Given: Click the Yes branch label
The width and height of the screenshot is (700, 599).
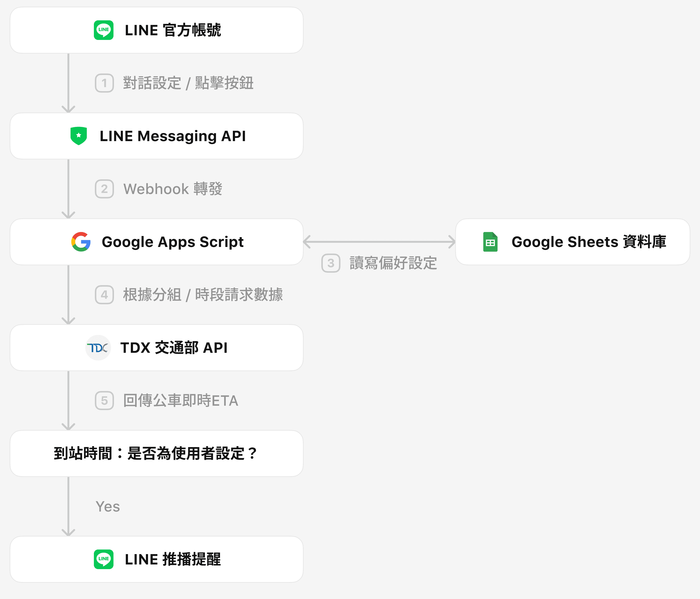Looking at the screenshot, I should (108, 506).
